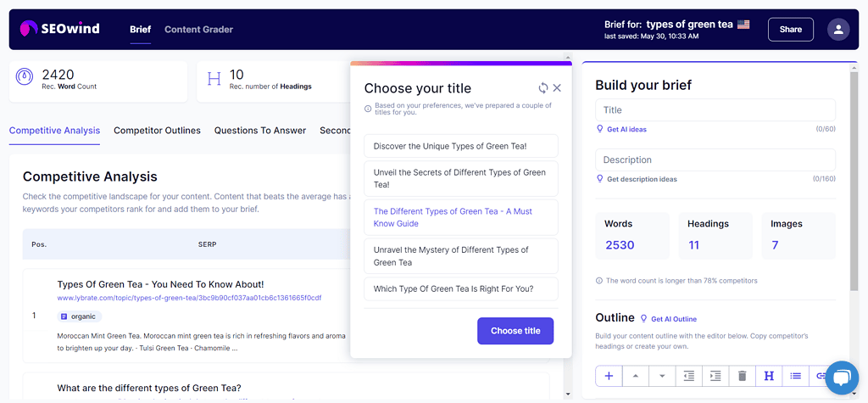Click the Get AI Outline link
868x403 pixels.
coord(674,319)
